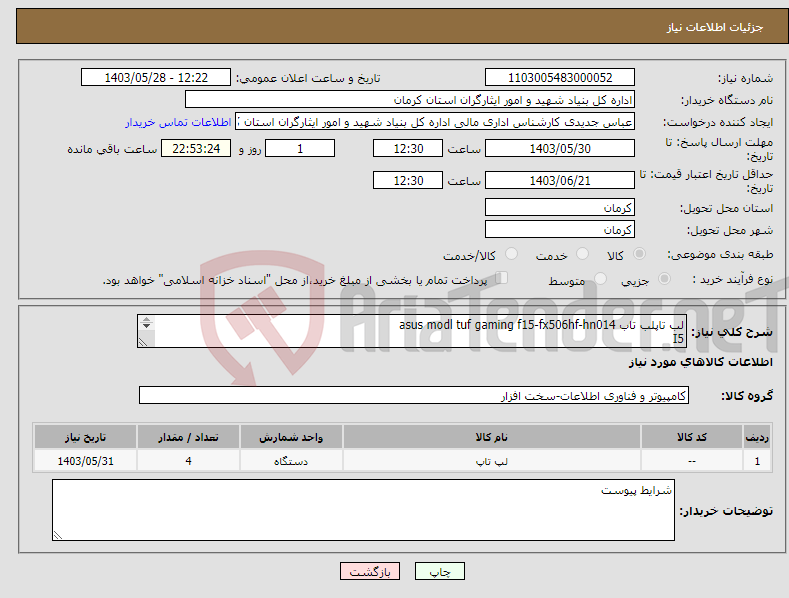Screen dimensions: 789x598
Task: Click the announcement date field 1403/05/28 - 12:22
Action: [x=155, y=78]
